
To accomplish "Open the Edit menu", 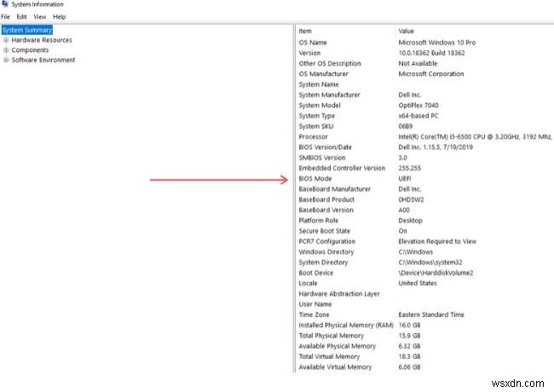I will pos(21,16).
